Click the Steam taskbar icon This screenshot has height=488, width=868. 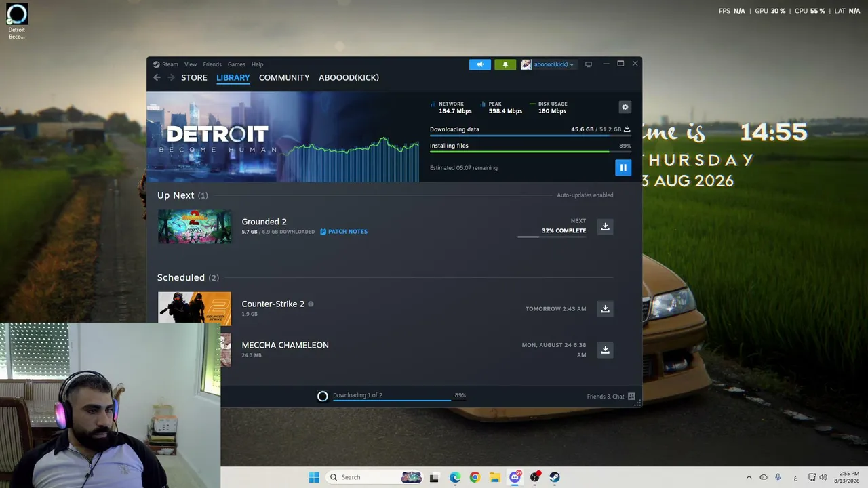point(555,477)
